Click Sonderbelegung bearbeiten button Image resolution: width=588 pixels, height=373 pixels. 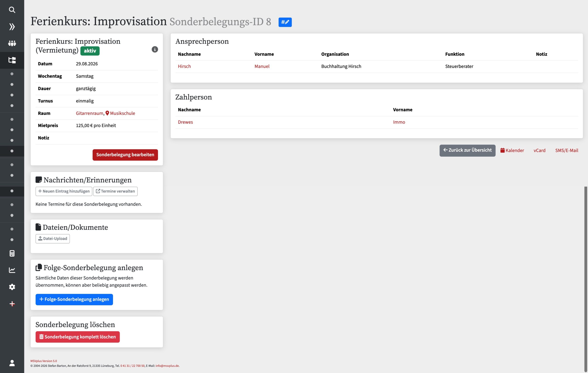125,155
